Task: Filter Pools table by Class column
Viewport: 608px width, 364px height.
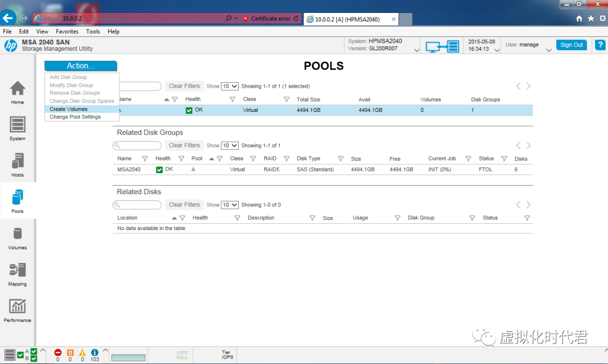Action: (286, 100)
